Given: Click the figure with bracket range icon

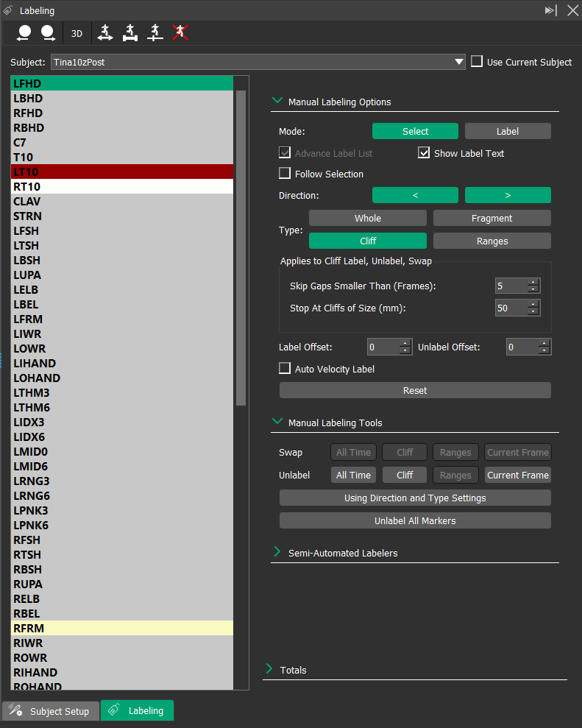Looking at the screenshot, I should (130, 32).
